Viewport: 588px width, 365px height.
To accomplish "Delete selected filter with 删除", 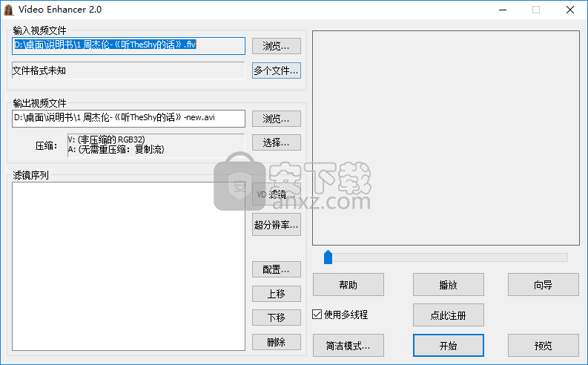I will [277, 342].
